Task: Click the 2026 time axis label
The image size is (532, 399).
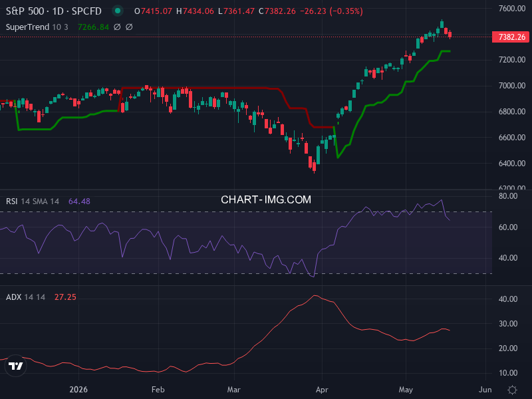Action: pos(78,390)
